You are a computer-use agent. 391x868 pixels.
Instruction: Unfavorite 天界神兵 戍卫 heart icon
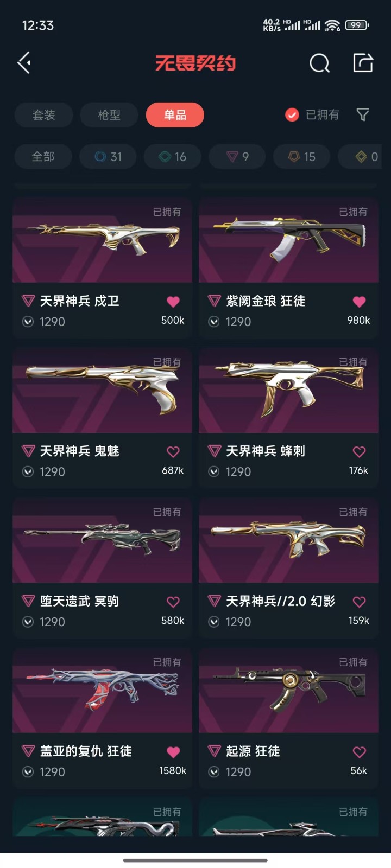[x=173, y=302]
